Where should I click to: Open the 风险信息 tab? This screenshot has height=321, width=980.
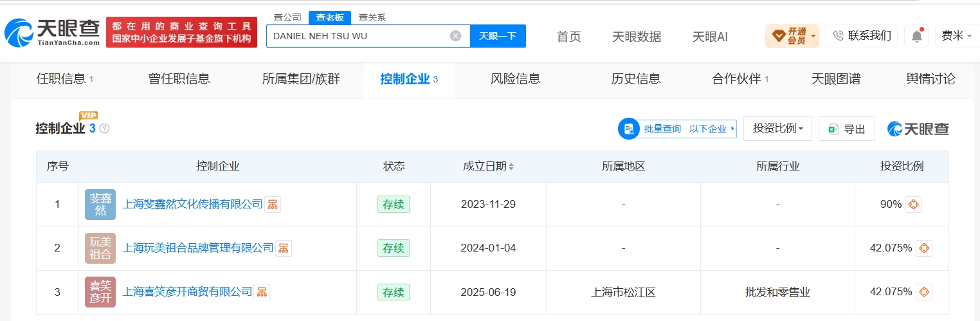(516, 79)
